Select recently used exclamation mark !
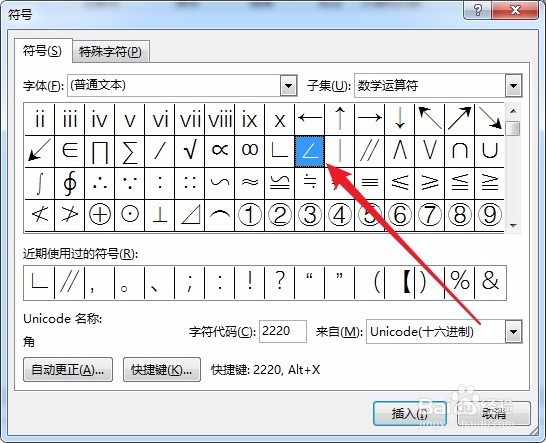 (250, 282)
